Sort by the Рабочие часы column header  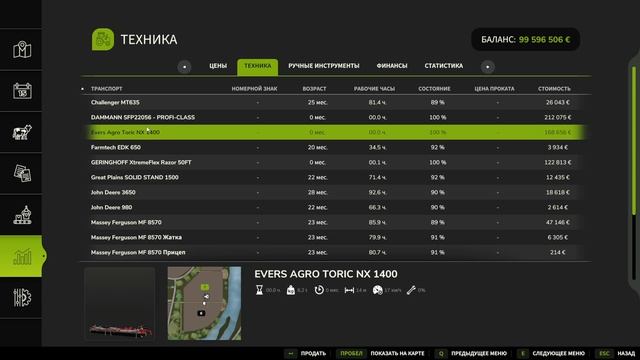(x=374, y=89)
